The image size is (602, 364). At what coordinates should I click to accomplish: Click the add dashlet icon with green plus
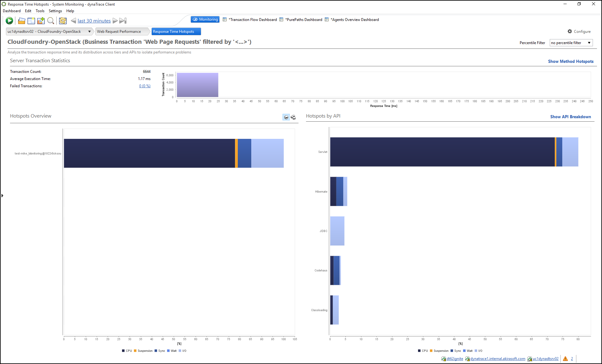tap(41, 21)
